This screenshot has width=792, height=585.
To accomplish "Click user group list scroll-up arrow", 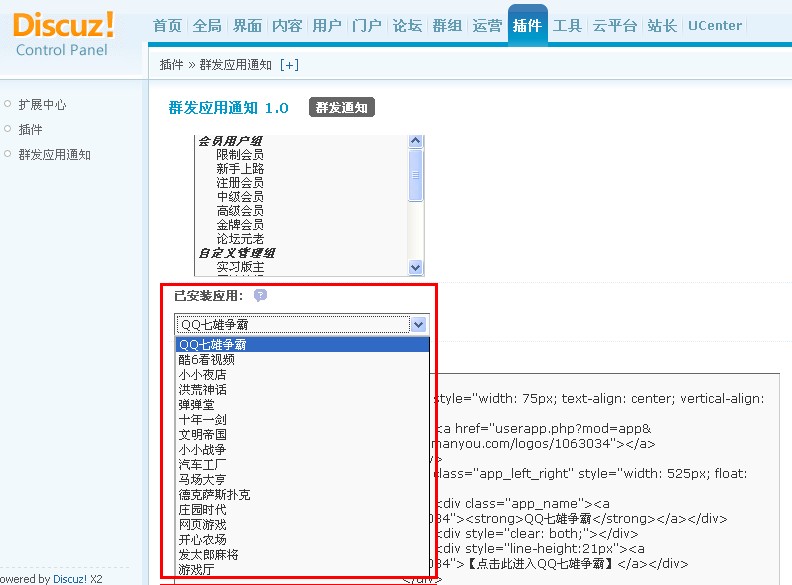I will click(415, 141).
